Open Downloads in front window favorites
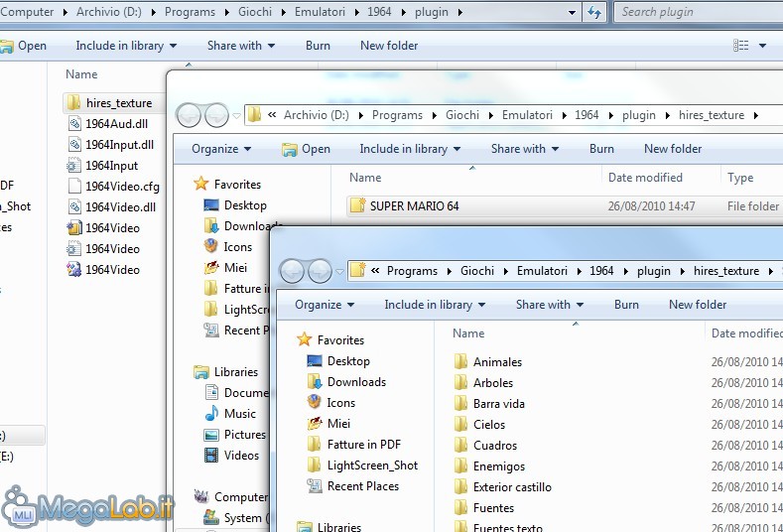Viewport: 783px width, 532px height. 356,382
